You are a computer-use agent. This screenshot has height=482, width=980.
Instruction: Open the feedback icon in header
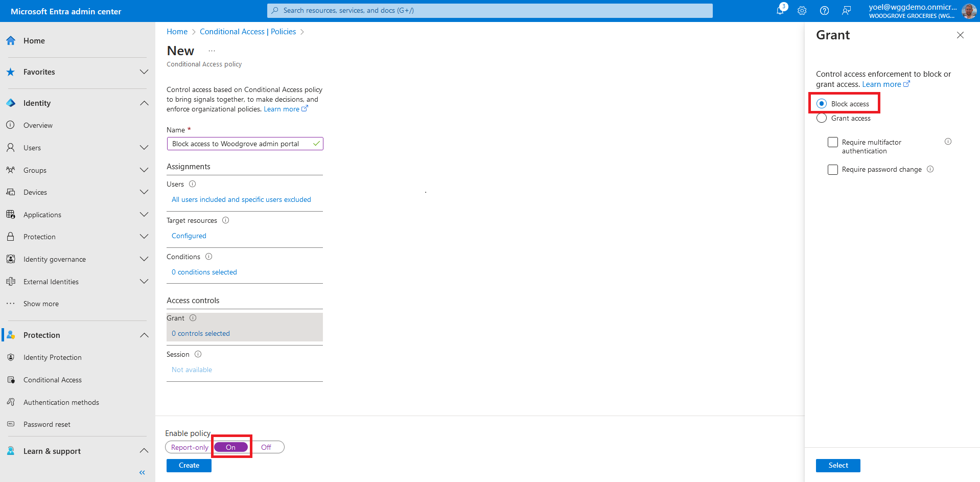pos(847,11)
